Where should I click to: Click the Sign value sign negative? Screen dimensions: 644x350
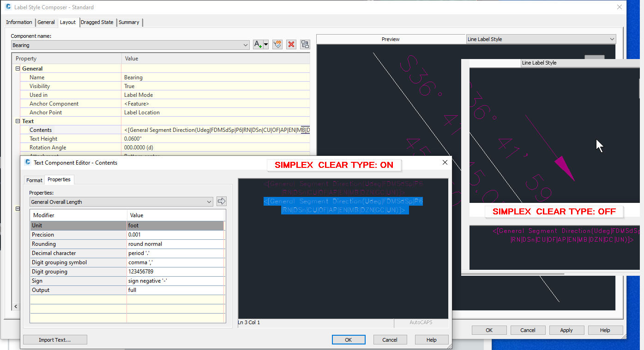(x=148, y=281)
